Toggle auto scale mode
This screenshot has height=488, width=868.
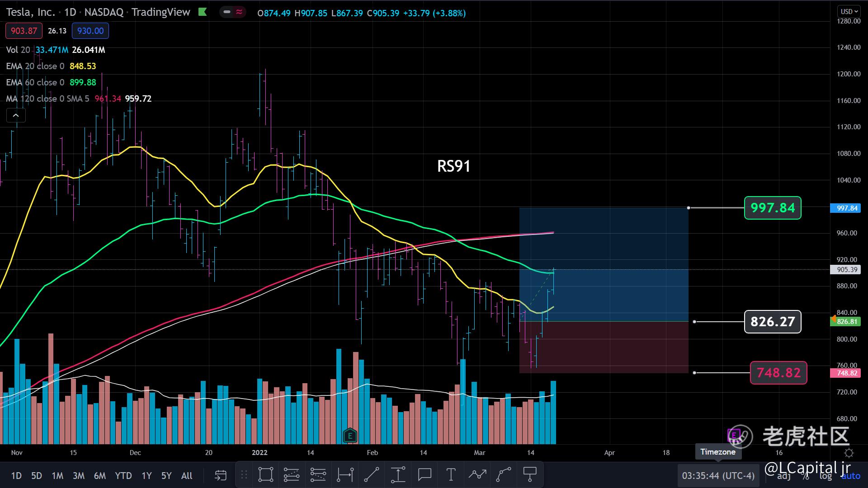pos(850,476)
